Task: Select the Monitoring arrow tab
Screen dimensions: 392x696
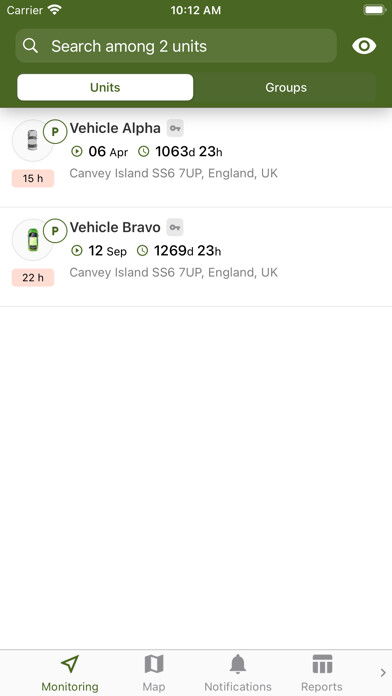Action: tap(70, 672)
